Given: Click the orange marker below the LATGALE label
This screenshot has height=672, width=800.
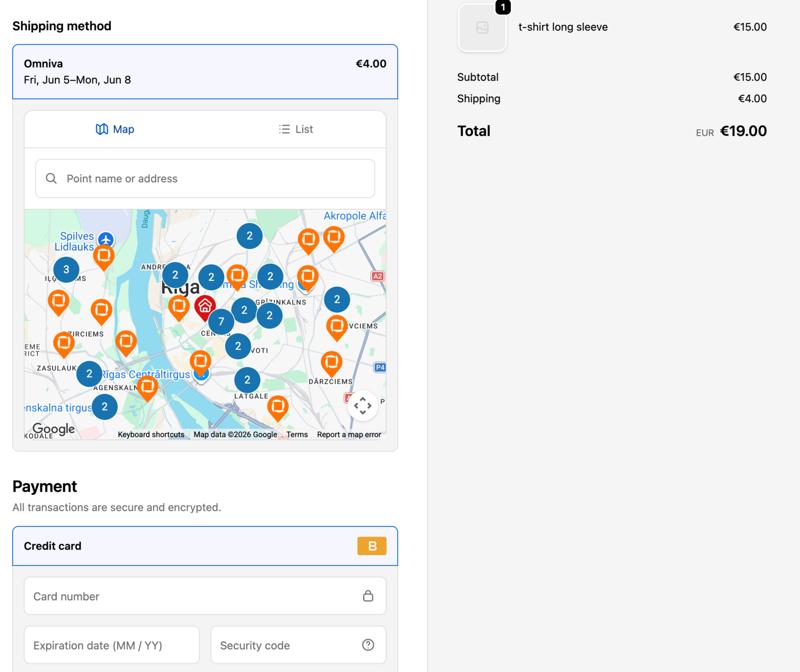Looking at the screenshot, I should [278, 408].
